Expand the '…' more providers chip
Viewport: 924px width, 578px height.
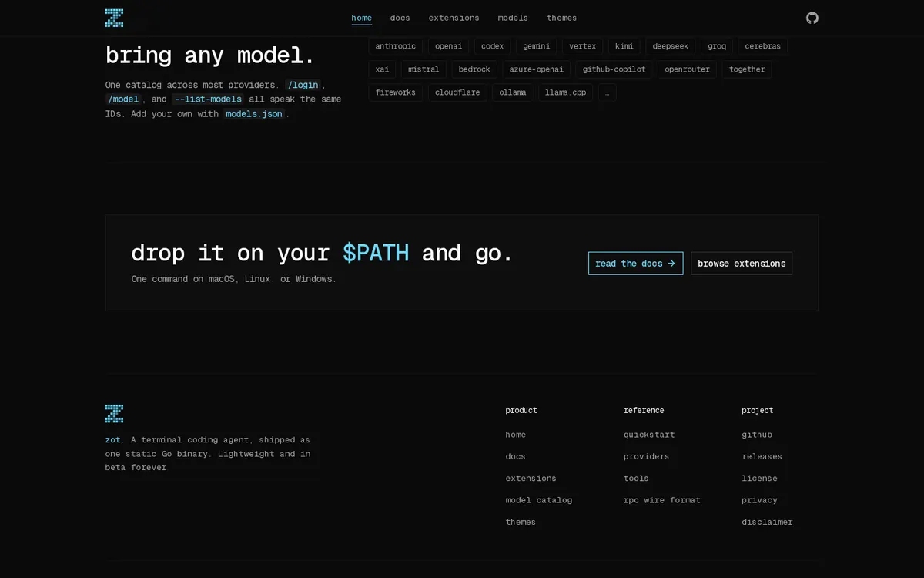click(x=607, y=92)
